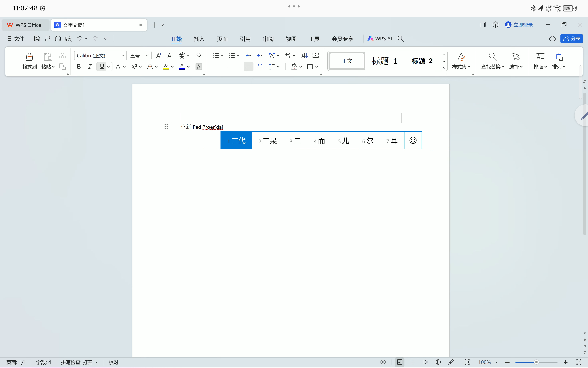The height and width of the screenshot is (368, 588).
Task: Toggle eye protection mode eye icon
Action: click(383, 362)
